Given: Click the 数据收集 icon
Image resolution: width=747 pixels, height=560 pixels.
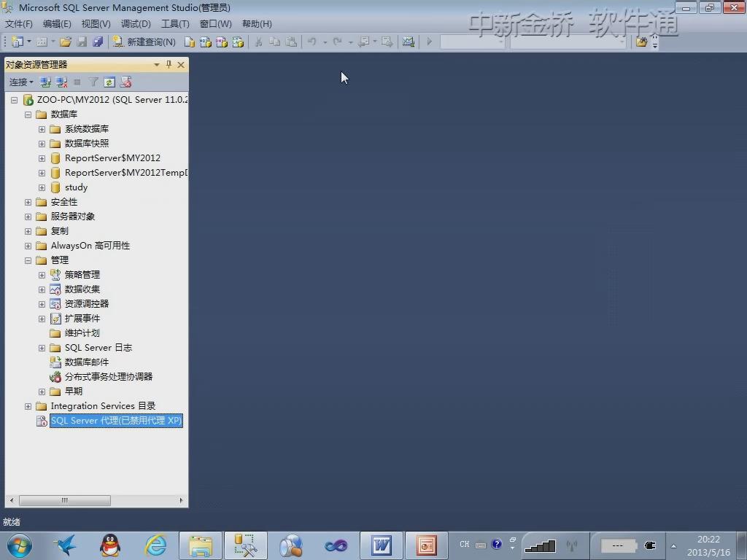Looking at the screenshot, I should pyautogui.click(x=55, y=289).
